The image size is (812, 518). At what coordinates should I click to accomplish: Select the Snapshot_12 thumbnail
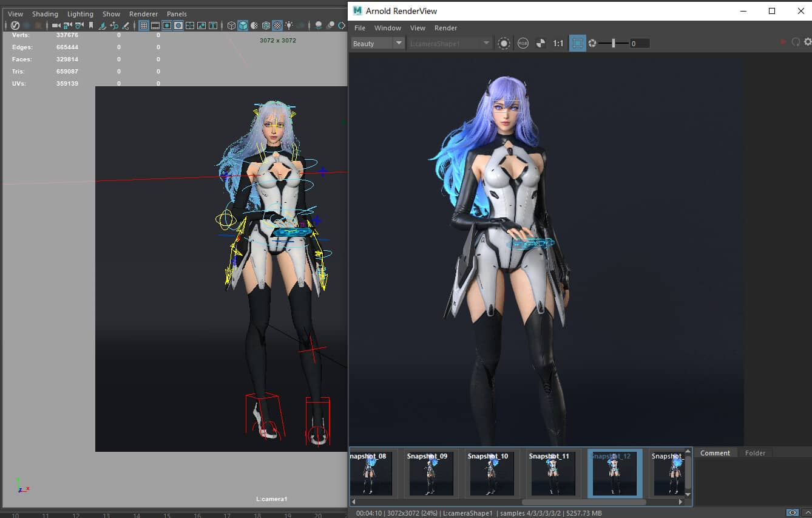[615, 473]
